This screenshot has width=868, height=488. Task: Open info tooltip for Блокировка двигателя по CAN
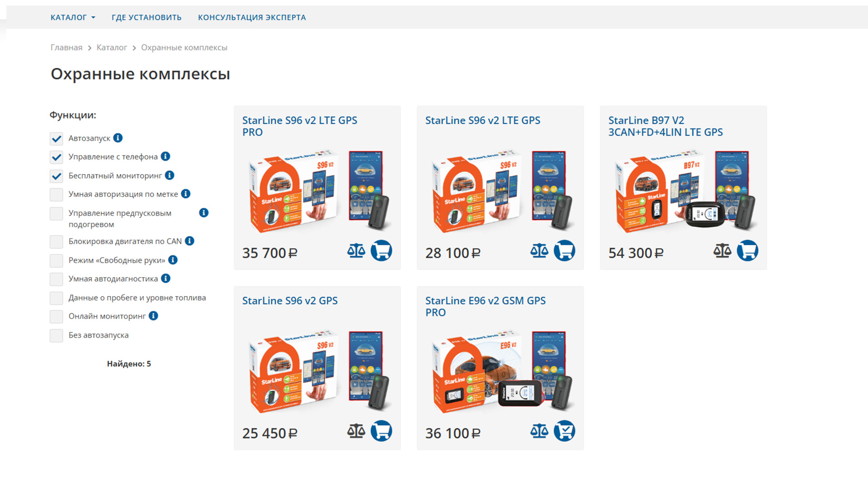pos(190,241)
